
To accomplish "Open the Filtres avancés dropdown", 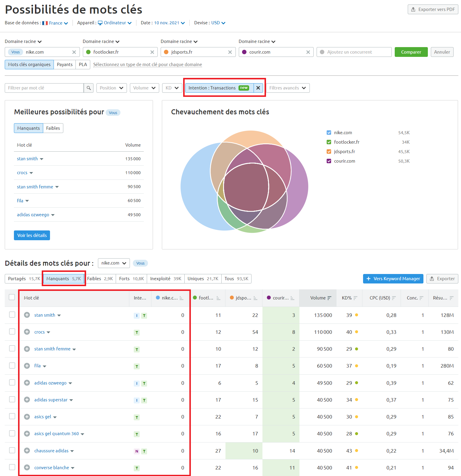I will point(288,88).
